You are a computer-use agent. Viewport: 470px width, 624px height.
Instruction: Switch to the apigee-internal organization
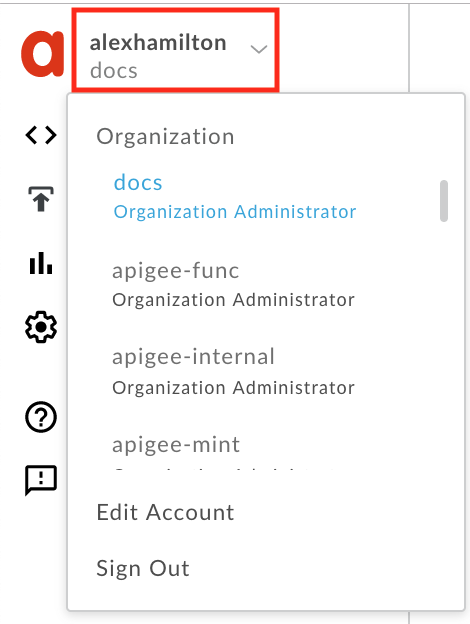point(193,357)
